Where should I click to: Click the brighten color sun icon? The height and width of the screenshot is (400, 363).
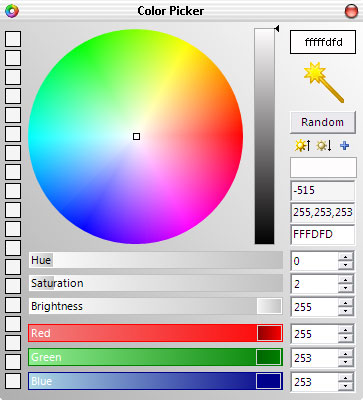click(302, 146)
